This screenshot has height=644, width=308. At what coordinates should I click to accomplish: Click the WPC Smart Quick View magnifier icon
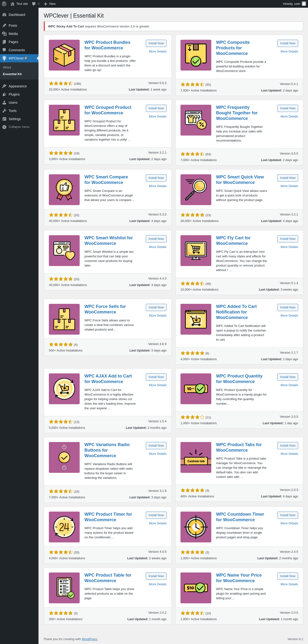(x=196, y=189)
